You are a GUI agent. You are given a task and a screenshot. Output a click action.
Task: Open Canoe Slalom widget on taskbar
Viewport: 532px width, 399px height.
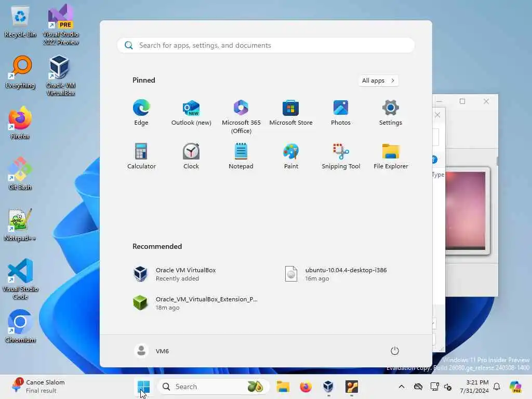pos(37,387)
